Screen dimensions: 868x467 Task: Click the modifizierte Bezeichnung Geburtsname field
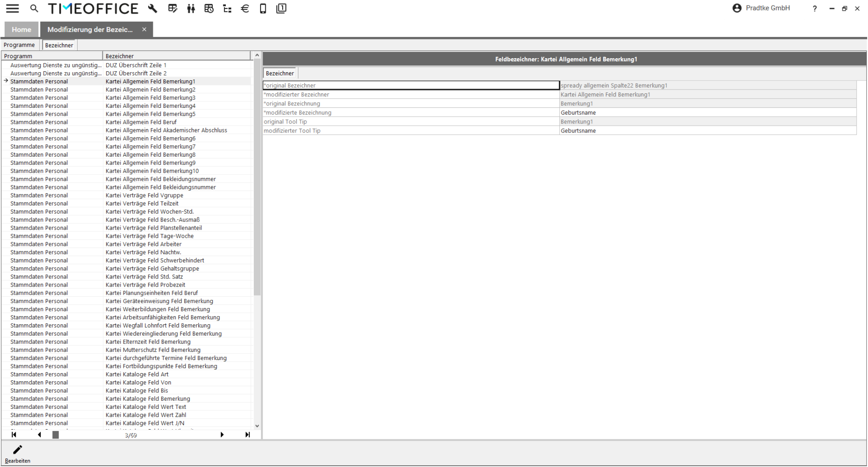coord(707,113)
